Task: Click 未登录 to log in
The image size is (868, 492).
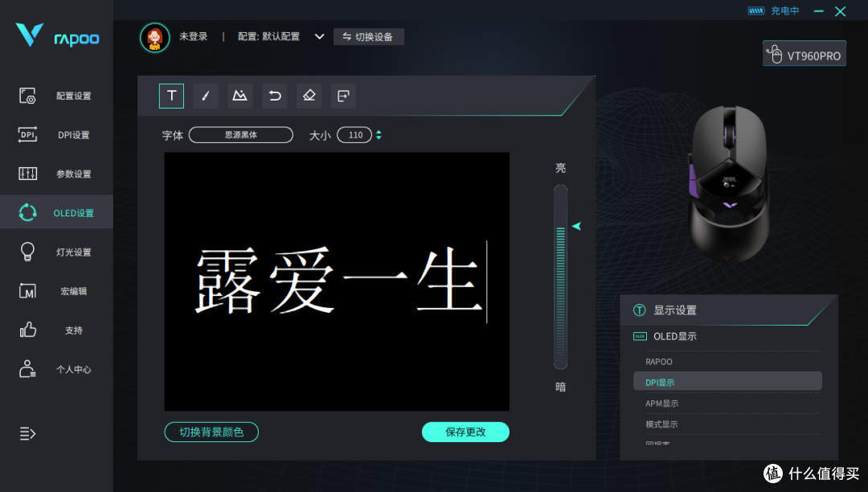Action: [x=193, y=36]
